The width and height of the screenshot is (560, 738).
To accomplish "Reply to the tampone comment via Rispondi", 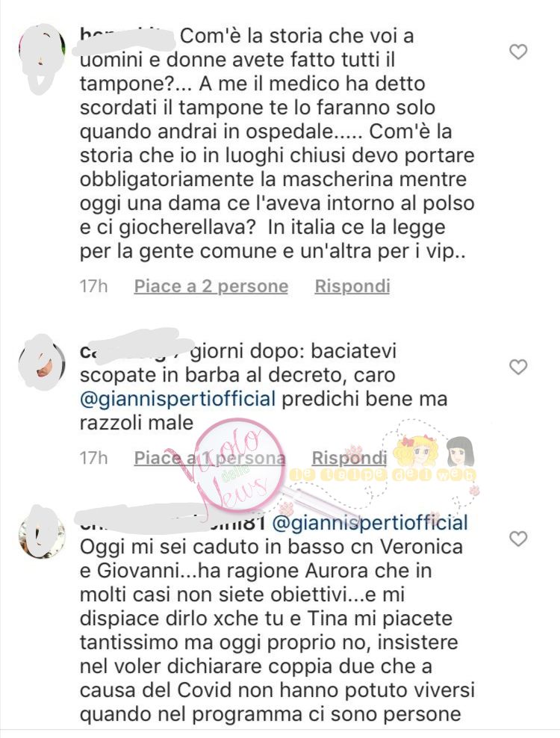I will click(x=352, y=286).
